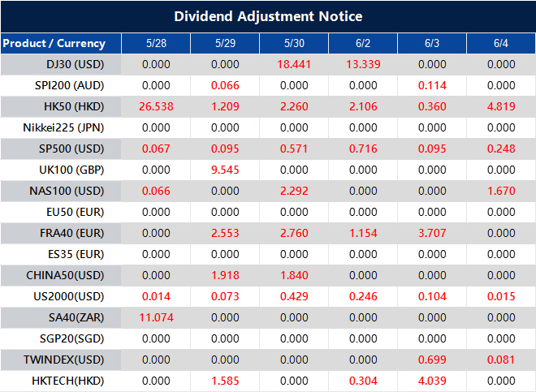The height and width of the screenshot is (392, 536).
Task: Select the Product / Currency column header
Action: click(54, 43)
